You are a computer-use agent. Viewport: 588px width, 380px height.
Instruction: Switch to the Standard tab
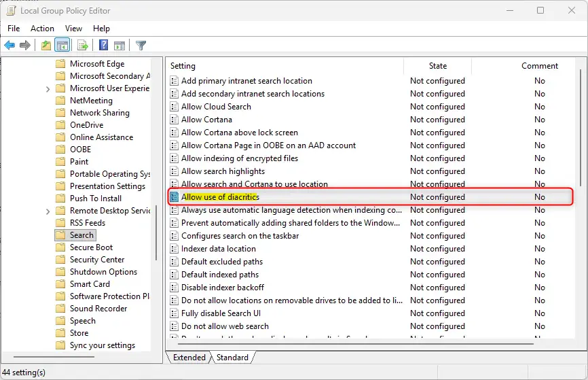click(232, 358)
